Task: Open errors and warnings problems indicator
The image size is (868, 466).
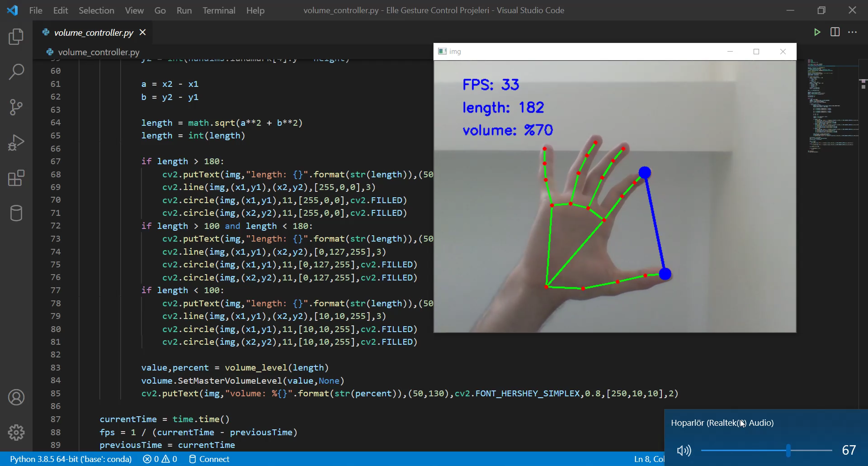Action: click(x=160, y=459)
